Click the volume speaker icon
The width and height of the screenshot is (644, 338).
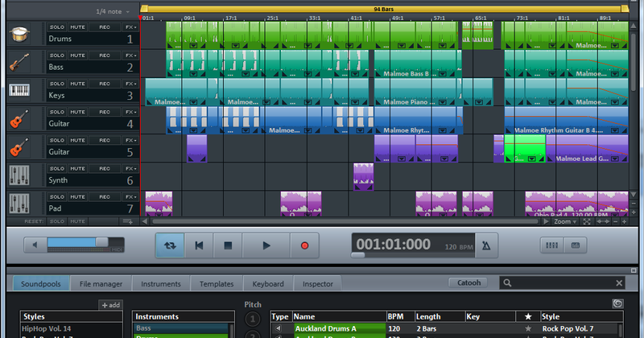point(35,245)
